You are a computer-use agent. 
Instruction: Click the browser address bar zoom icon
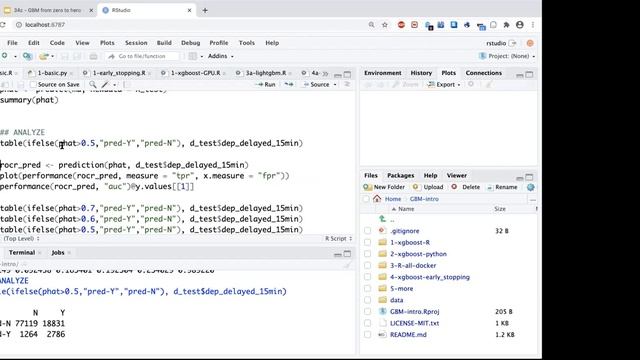click(x=371, y=25)
